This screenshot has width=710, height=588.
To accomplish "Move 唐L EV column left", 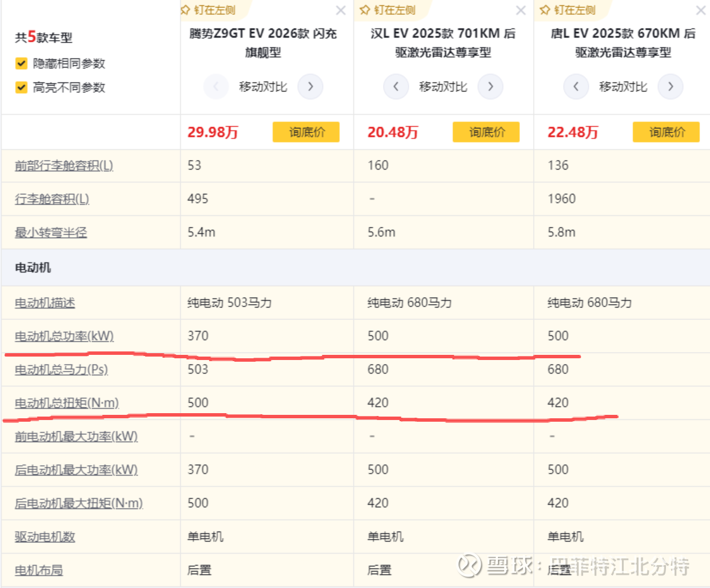I will click(x=576, y=87).
